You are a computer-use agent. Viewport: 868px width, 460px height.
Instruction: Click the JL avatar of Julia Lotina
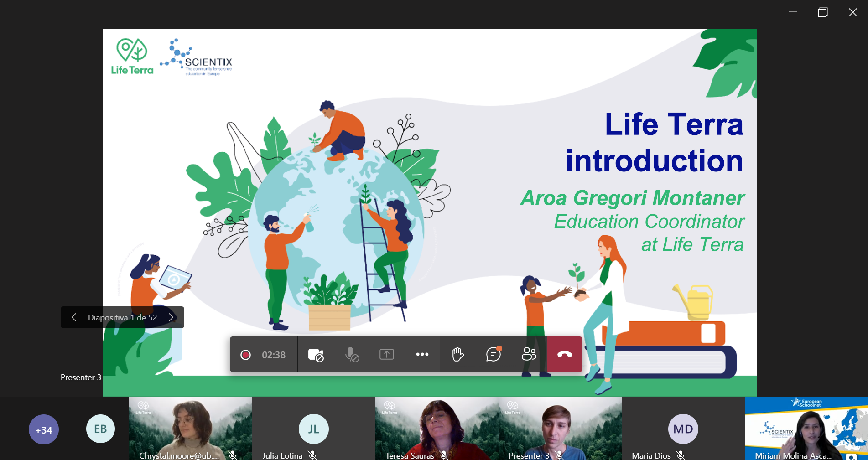(x=314, y=429)
